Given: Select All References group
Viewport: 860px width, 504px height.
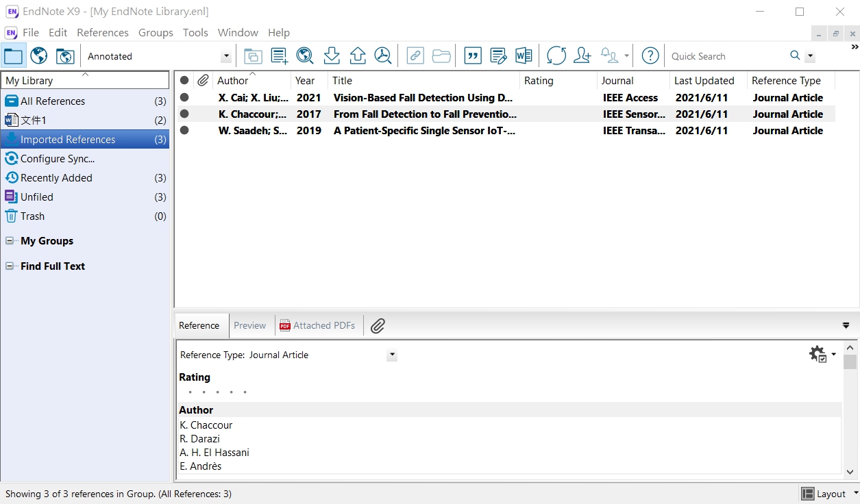Looking at the screenshot, I should pos(85,101).
